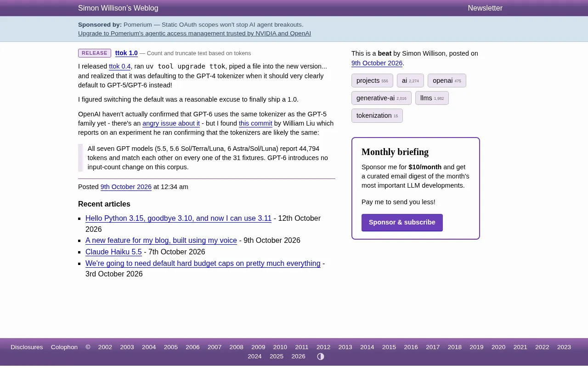The image size is (588, 368).
Task: Select the generative-ai tag
Action: point(381,98)
